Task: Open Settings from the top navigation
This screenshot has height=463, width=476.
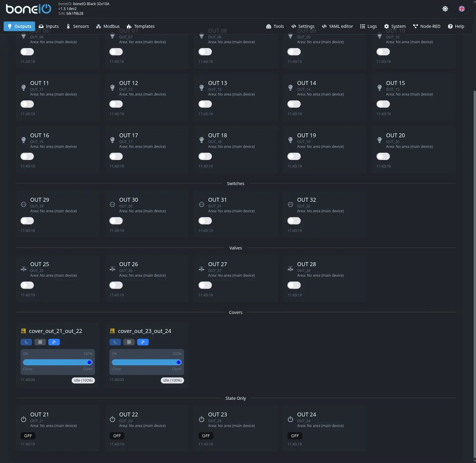Action: [303, 26]
